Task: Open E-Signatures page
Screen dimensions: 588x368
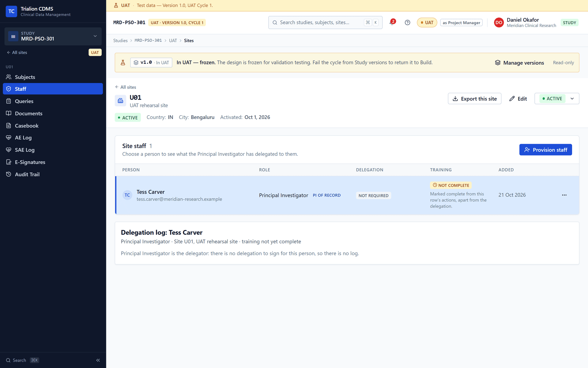Action: tap(53, 162)
